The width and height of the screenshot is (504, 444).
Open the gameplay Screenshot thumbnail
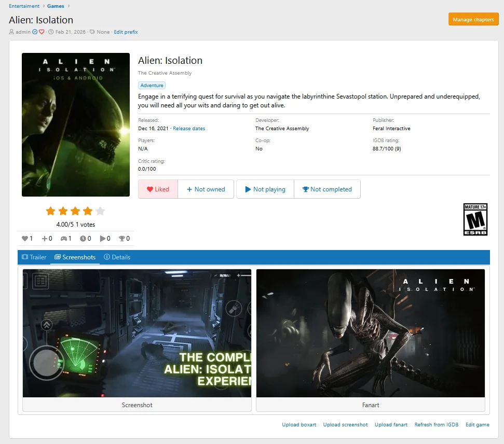[137, 333]
